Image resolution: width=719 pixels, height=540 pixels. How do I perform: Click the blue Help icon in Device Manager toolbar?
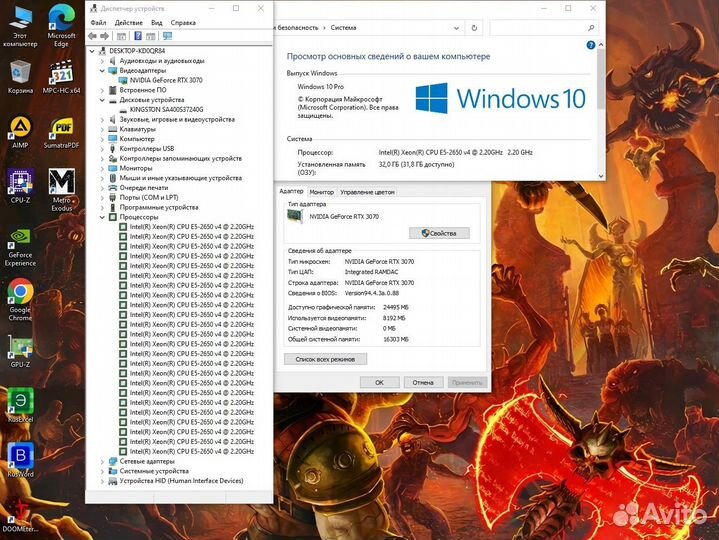click(138, 36)
